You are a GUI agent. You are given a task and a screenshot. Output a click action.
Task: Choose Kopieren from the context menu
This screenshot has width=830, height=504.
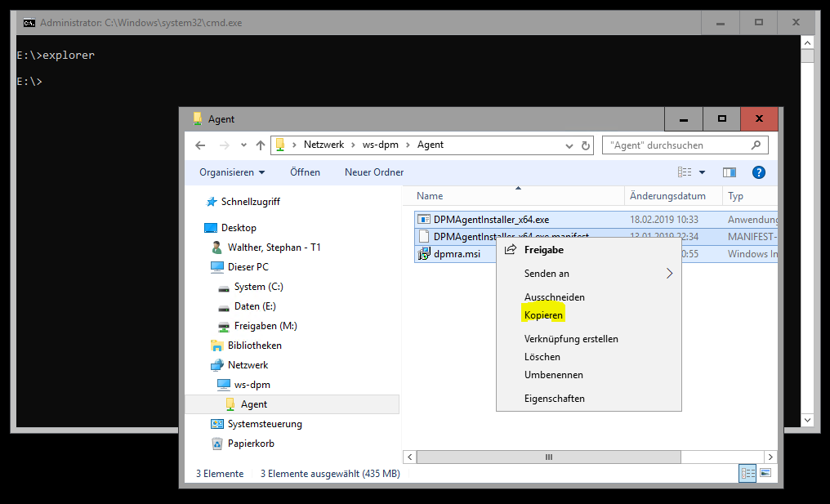[x=589, y=315]
